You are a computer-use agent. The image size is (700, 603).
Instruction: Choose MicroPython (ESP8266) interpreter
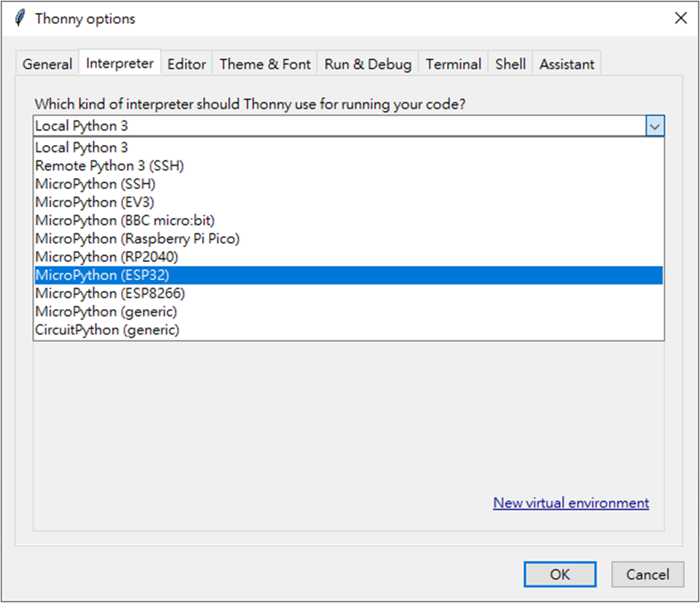tap(349, 293)
